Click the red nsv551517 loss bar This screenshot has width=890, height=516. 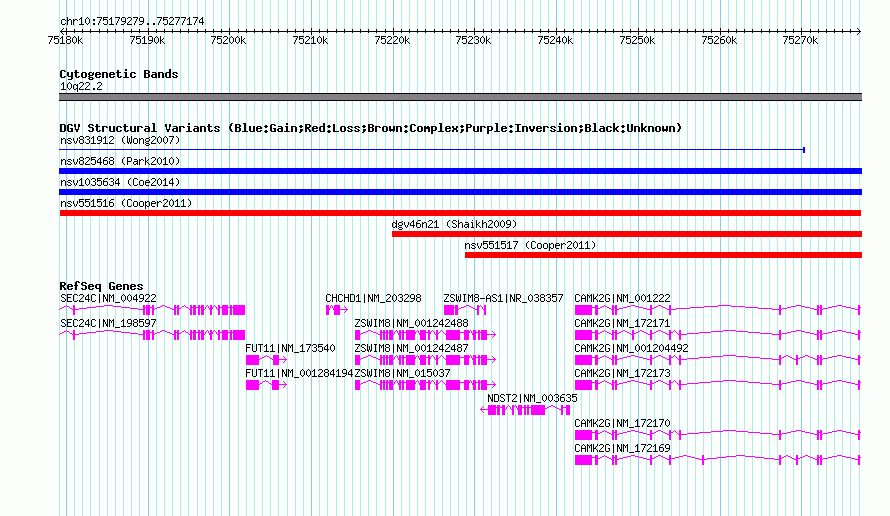[x=663, y=255]
